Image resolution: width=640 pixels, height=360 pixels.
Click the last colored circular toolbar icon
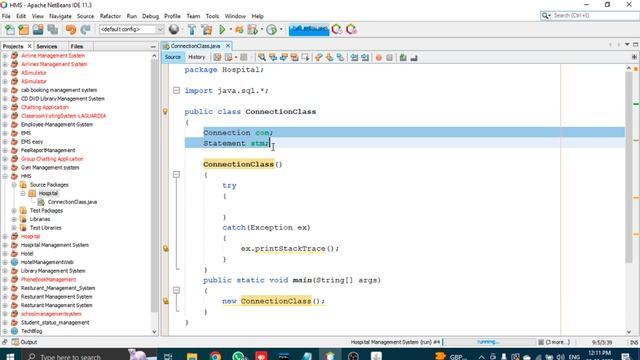351,29
